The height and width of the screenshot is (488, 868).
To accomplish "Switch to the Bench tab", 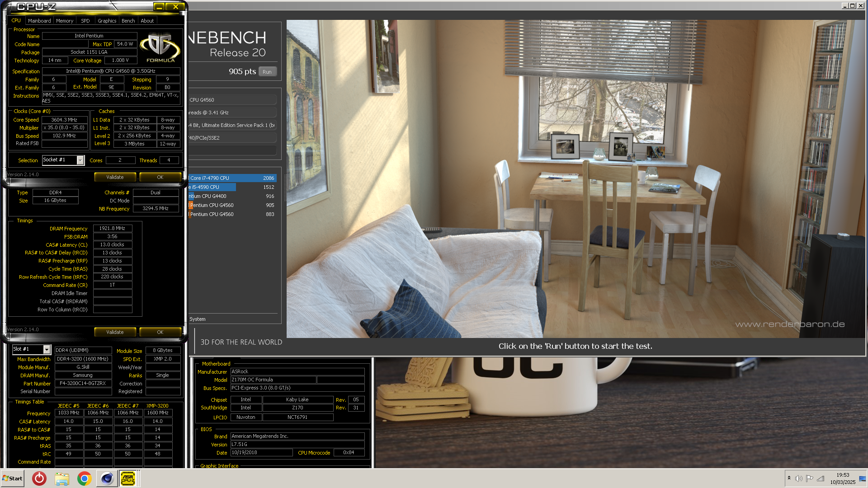I will point(128,21).
